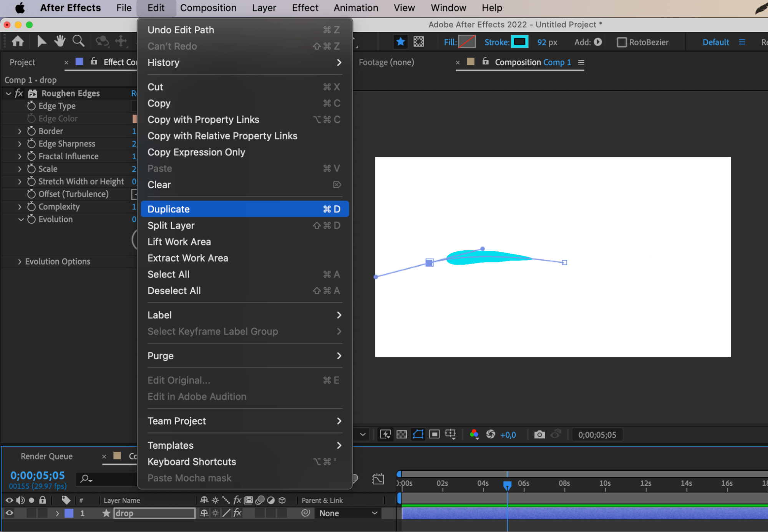Click the timeline playhead marker
This screenshot has width=768, height=532.
pyautogui.click(x=507, y=485)
